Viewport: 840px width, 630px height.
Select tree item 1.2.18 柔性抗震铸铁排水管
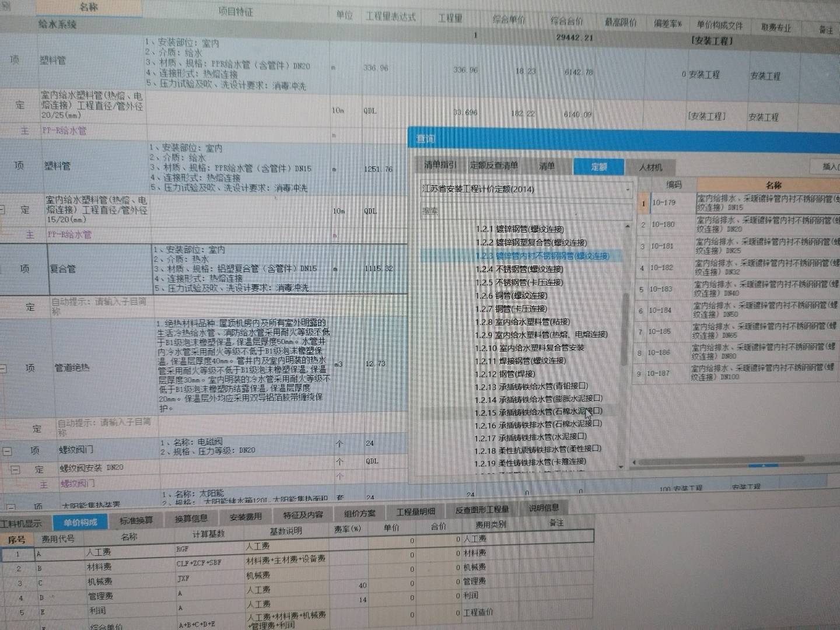(538, 450)
